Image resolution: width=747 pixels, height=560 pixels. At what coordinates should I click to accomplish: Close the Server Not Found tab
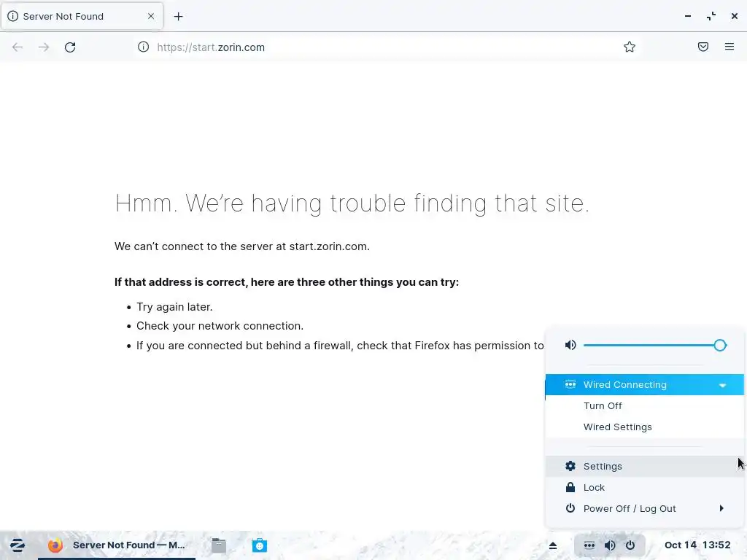pos(151,16)
